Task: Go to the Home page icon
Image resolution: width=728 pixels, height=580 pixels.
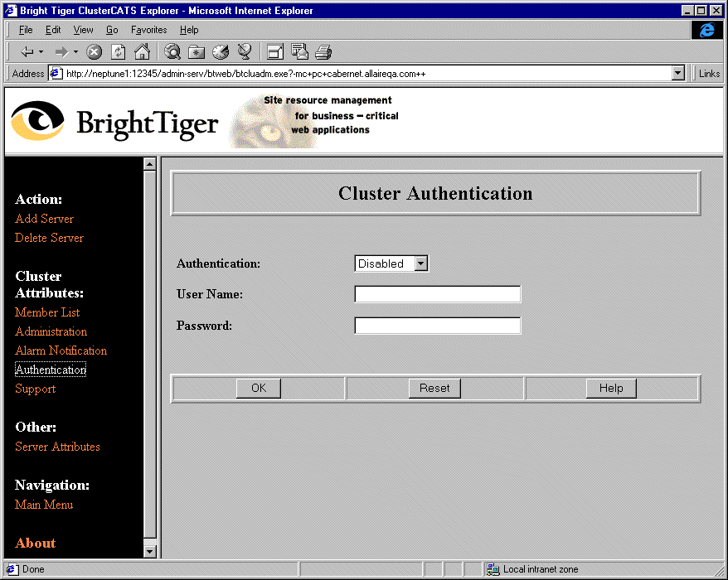Action: (142, 52)
